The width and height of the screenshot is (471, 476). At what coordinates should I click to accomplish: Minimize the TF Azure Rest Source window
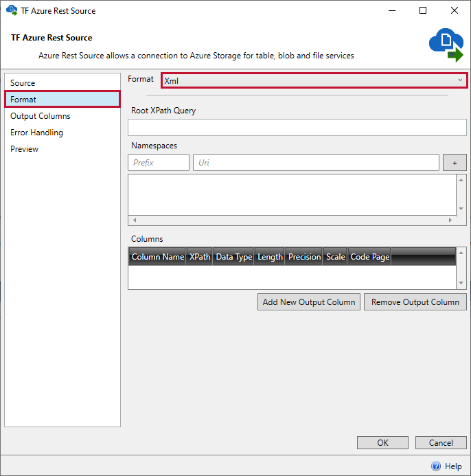click(x=392, y=10)
